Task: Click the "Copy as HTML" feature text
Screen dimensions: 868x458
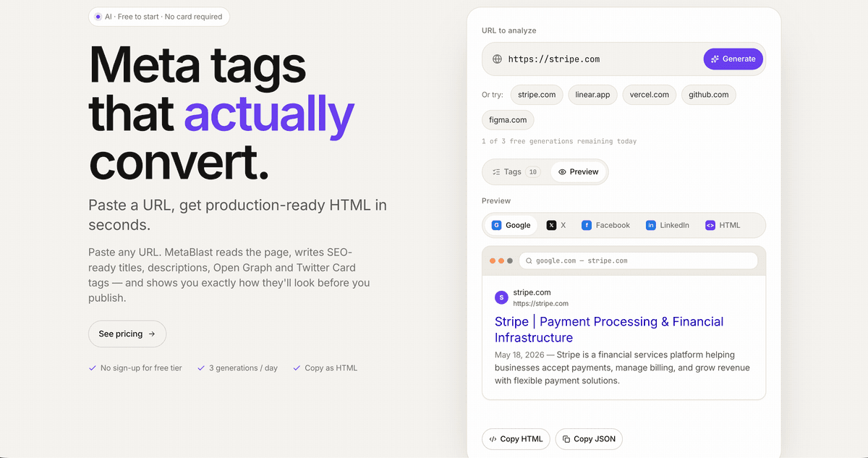Action: tap(331, 368)
